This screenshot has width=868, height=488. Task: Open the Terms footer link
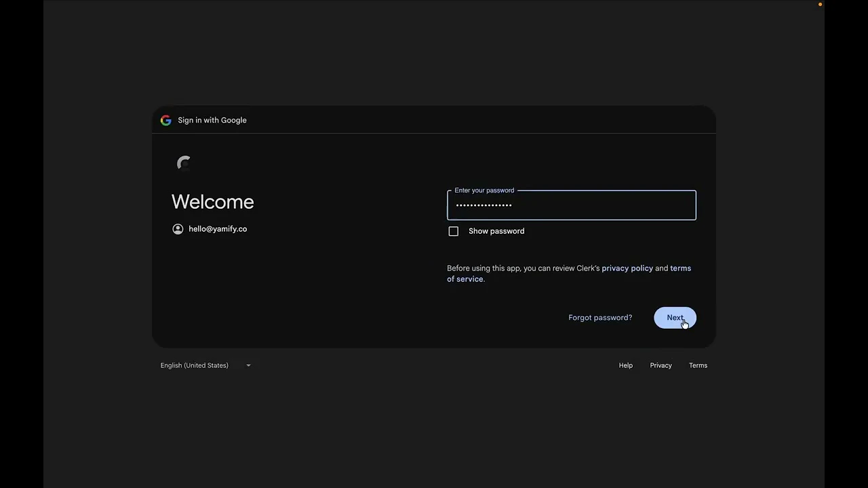698,365
